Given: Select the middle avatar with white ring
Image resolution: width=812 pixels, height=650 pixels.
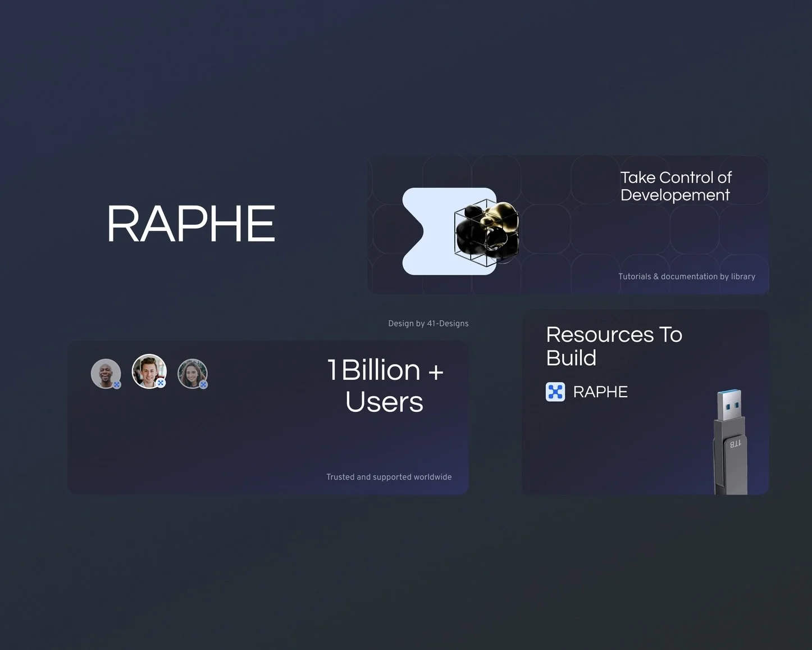Looking at the screenshot, I should coord(149,371).
